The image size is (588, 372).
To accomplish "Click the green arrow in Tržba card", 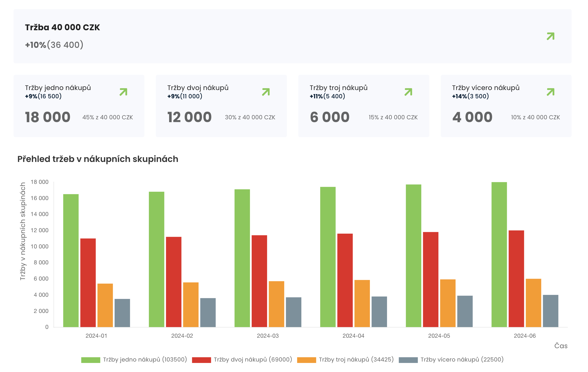I will click(550, 36).
